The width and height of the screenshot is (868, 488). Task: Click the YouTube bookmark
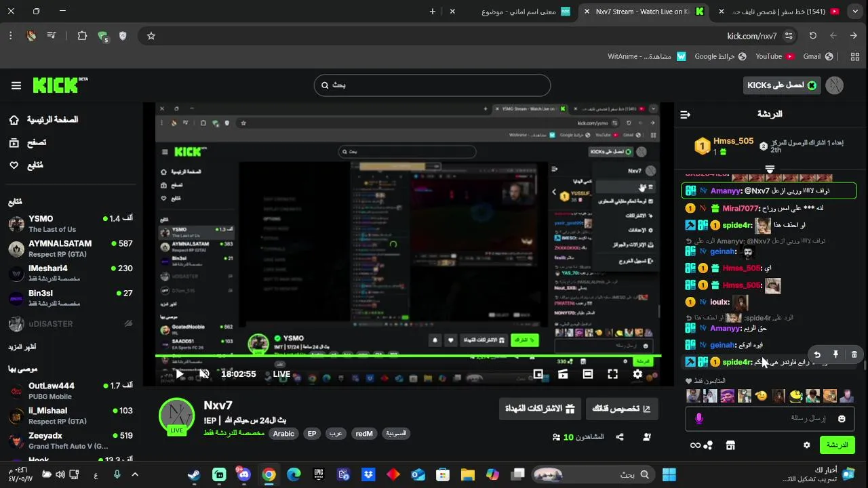774,56
